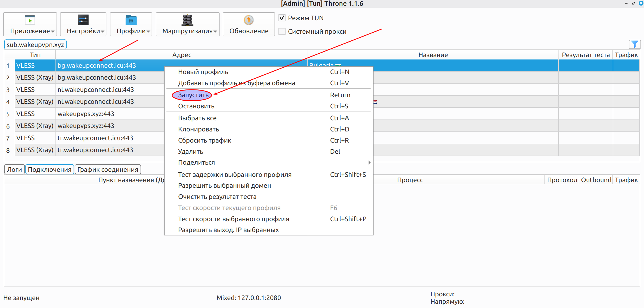Select the sub.wakeupvpn.xyz group tab
The image size is (644, 308).
click(x=35, y=45)
